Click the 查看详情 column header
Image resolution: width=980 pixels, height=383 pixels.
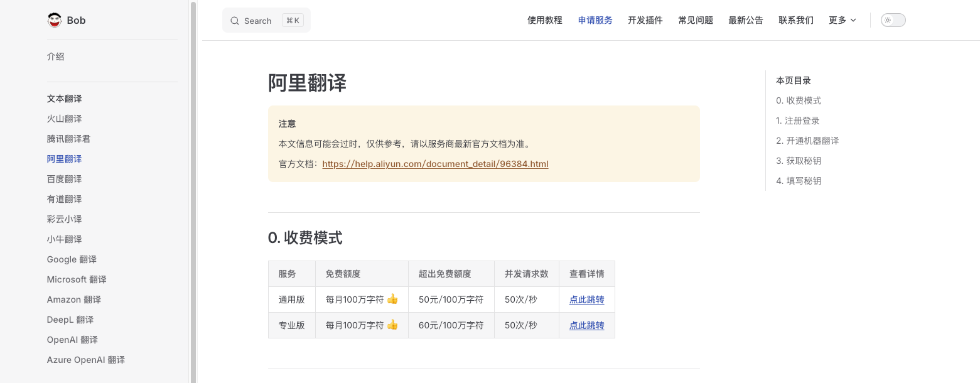tap(587, 274)
